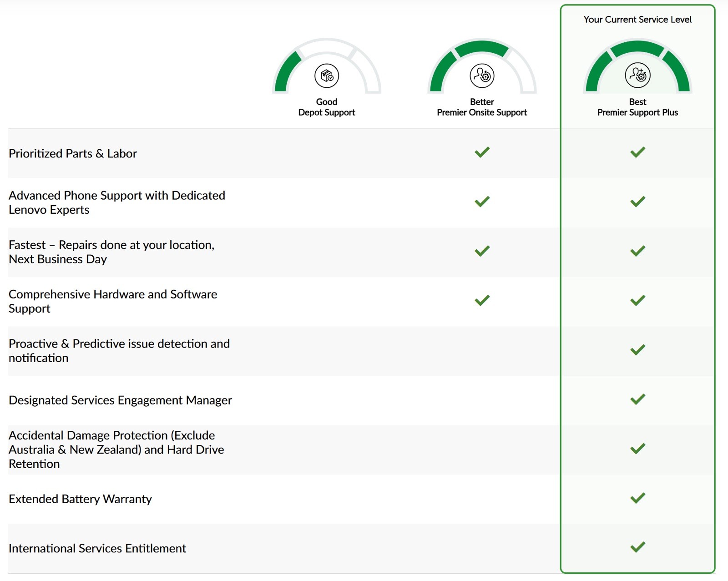Click Fastest Repairs checkmark under Better column
Screen dimensions: 728x581
coord(482,251)
